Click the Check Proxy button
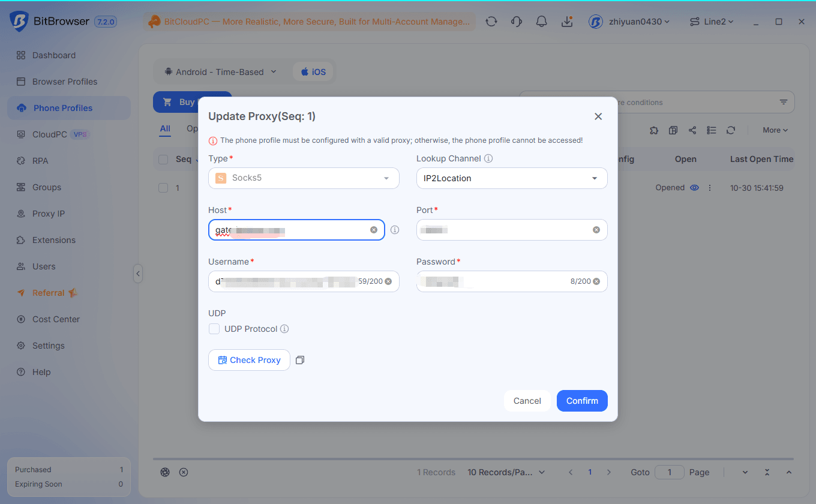Screen dimensions: 816x504 (x=249, y=360)
